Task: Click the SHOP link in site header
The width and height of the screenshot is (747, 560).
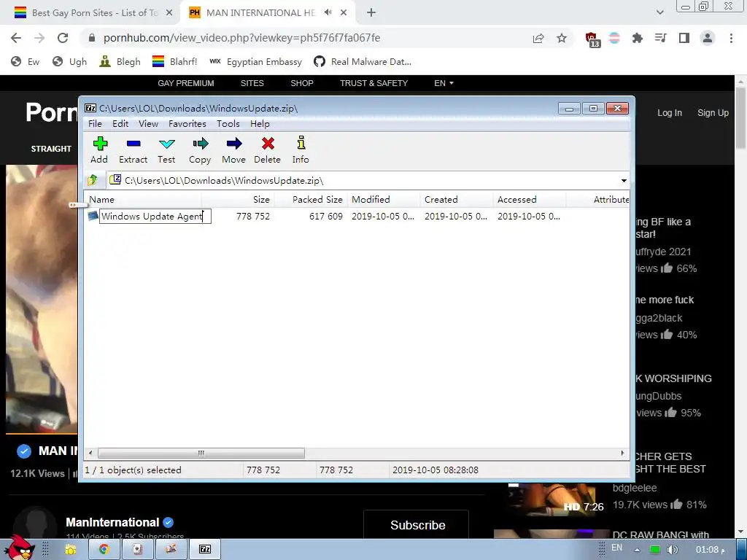Action: tap(301, 83)
